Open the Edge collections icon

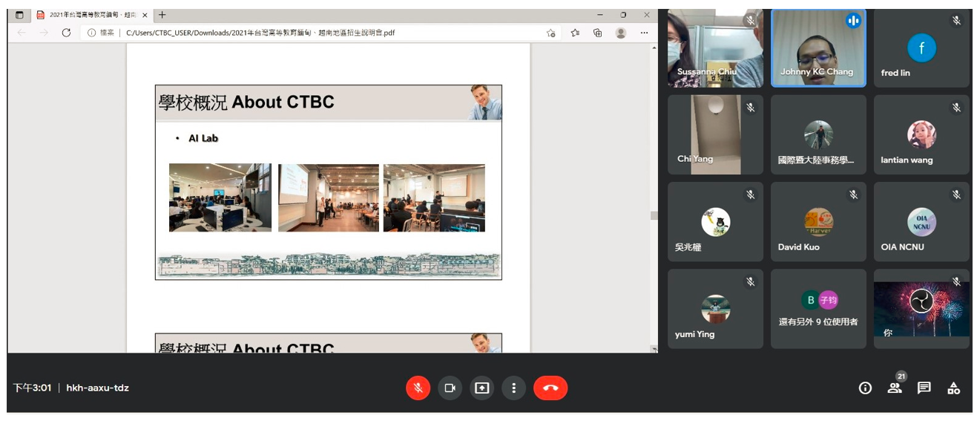597,33
